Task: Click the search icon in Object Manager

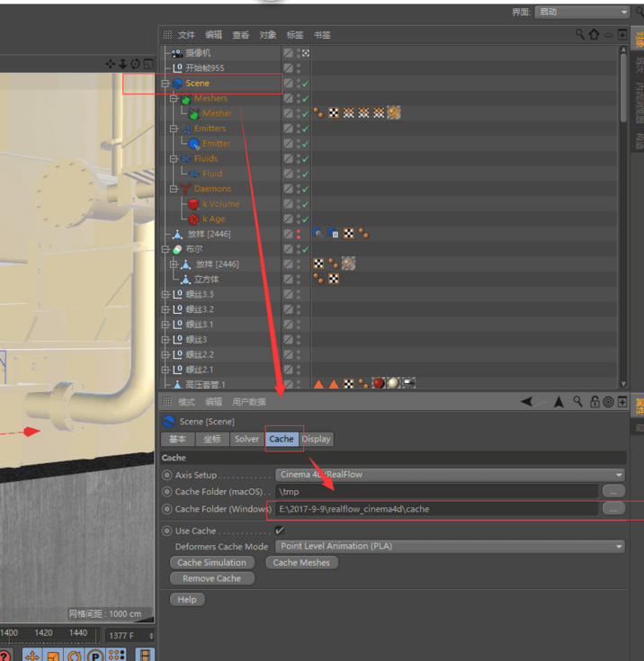Action: [580, 35]
